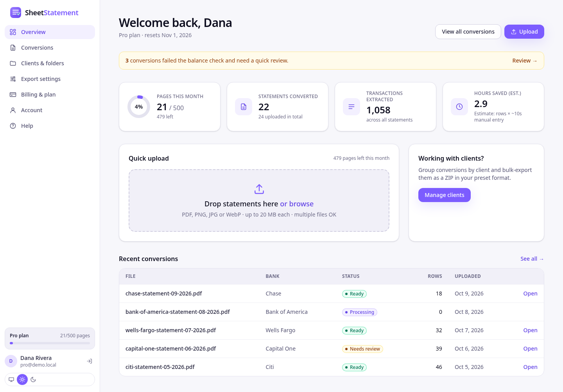
Task: Click the card icon for Billing & plan
Action: click(13, 95)
